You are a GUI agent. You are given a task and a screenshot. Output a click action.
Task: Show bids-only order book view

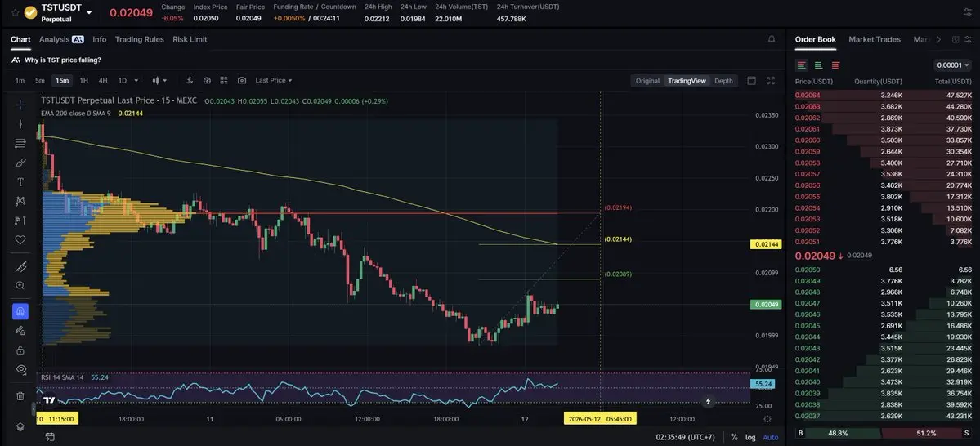pyautogui.click(x=818, y=65)
